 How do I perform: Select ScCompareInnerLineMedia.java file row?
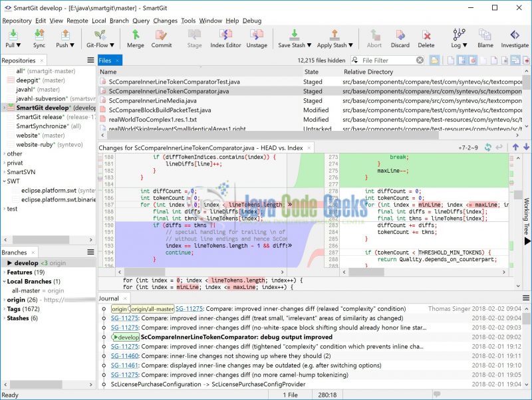[x=311, y=101]
